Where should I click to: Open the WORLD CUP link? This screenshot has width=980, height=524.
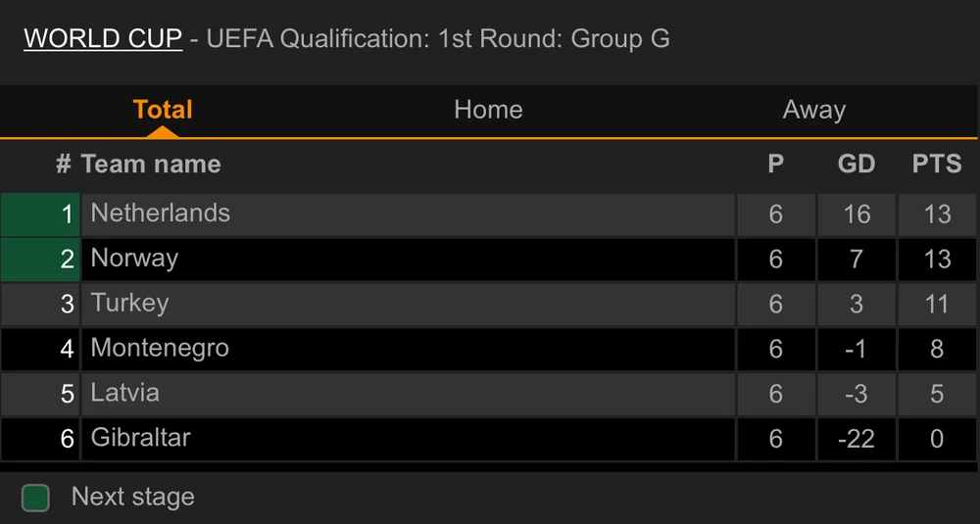coord(103,39)
